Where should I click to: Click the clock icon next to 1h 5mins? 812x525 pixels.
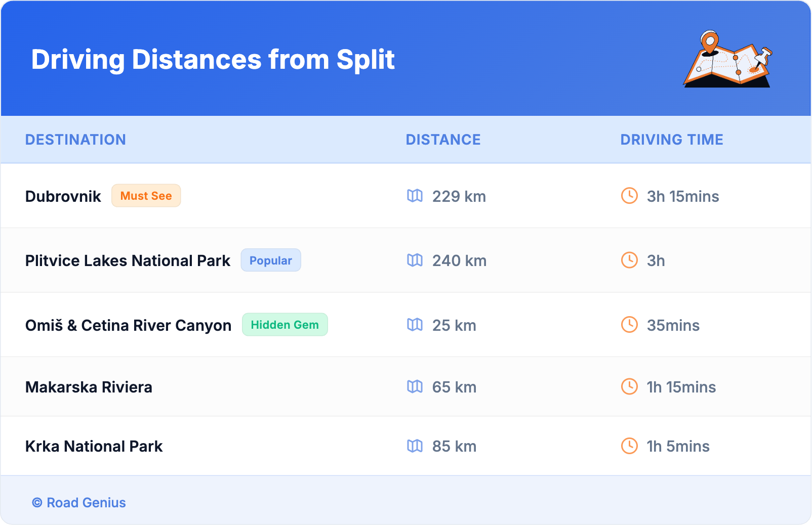(x=629, y=446)
